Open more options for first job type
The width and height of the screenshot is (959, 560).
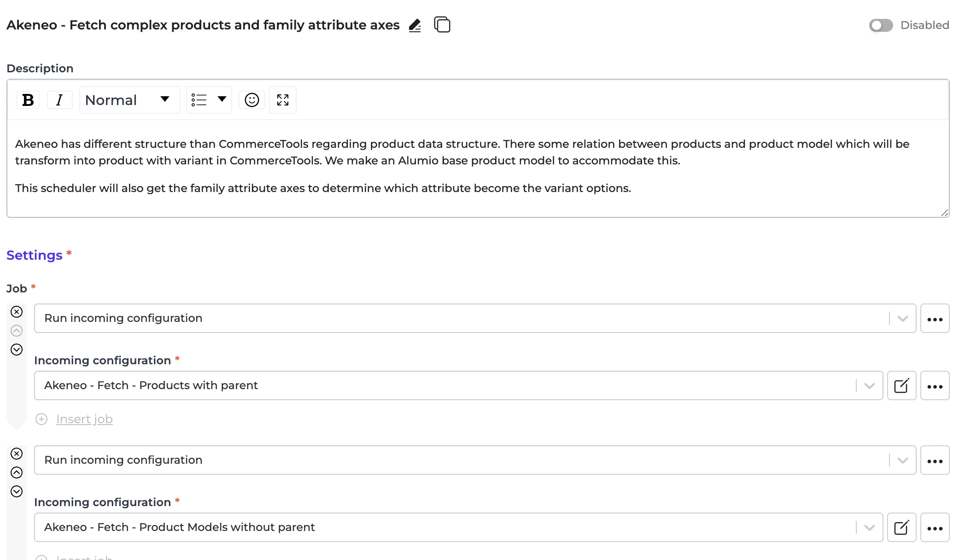click(935, 318)
